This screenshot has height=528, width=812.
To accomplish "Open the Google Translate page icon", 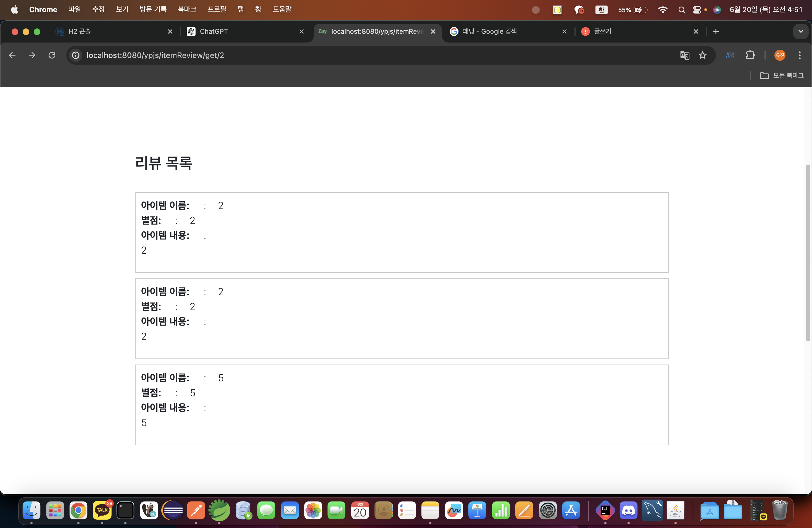I will pyautogui.click(x=684, y=55).
